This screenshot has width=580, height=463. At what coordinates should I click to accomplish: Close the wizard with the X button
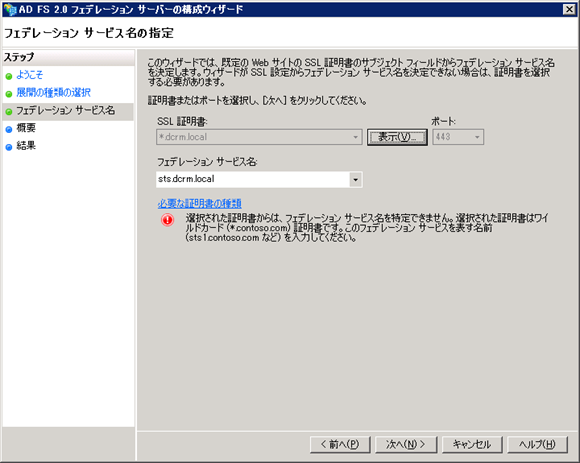(569, 10)
